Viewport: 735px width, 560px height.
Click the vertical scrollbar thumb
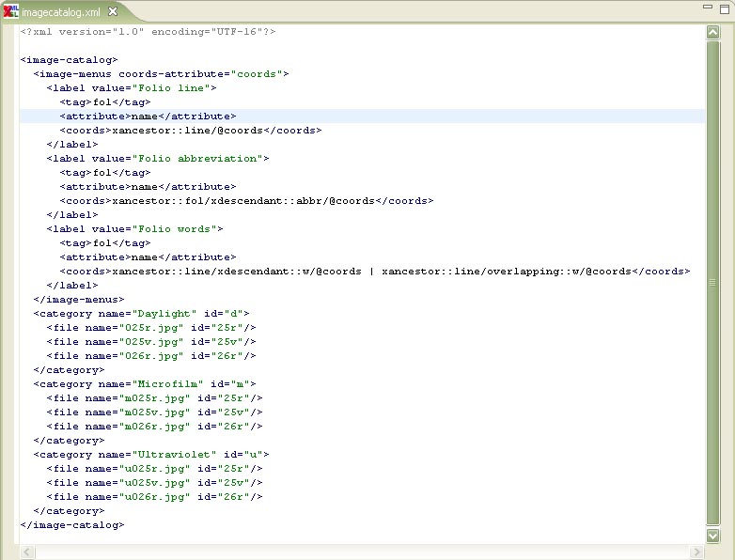(x=713, y=283)
